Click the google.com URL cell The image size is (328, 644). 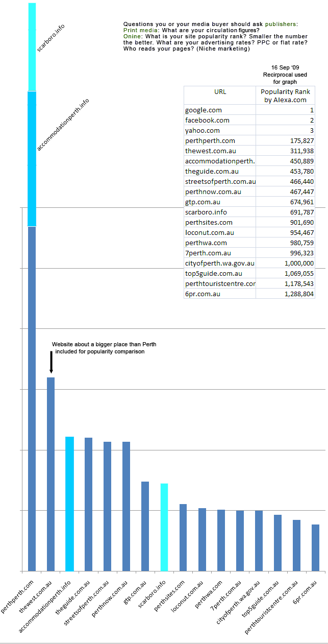[220, 110]
